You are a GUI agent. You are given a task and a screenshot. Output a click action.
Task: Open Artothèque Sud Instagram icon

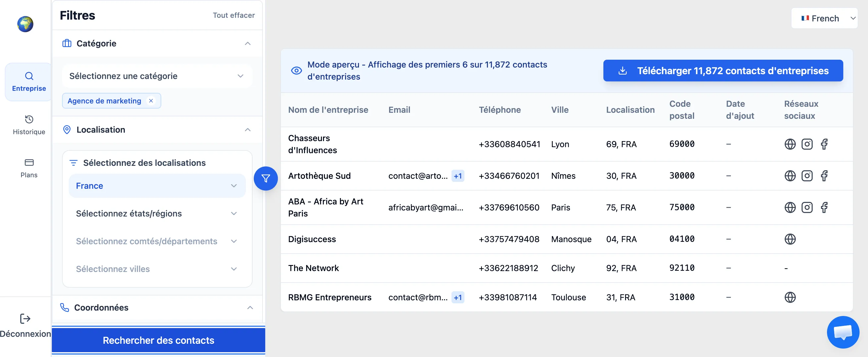807,176
